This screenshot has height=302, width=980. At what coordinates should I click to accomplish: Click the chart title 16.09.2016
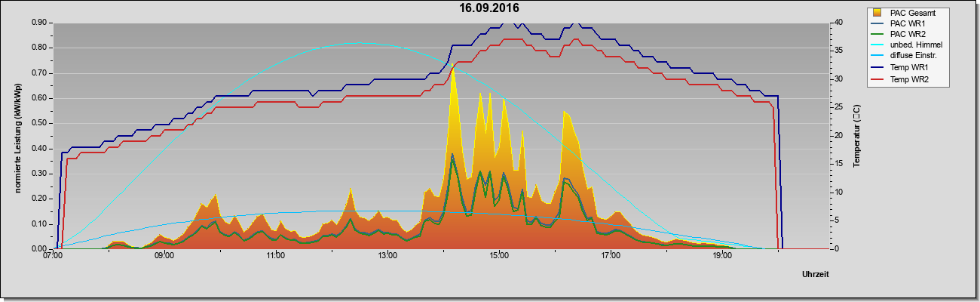(489, 8)
